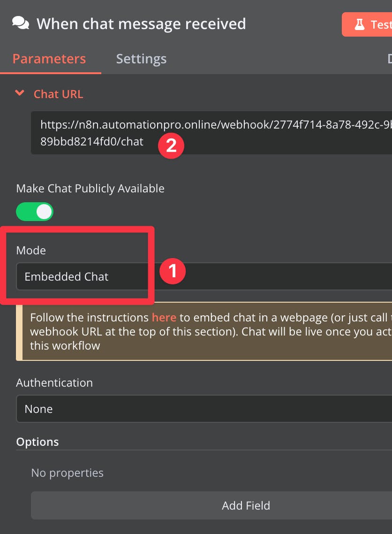
Task: Click the webhook chat URL text box
Action: pos(211,133)
